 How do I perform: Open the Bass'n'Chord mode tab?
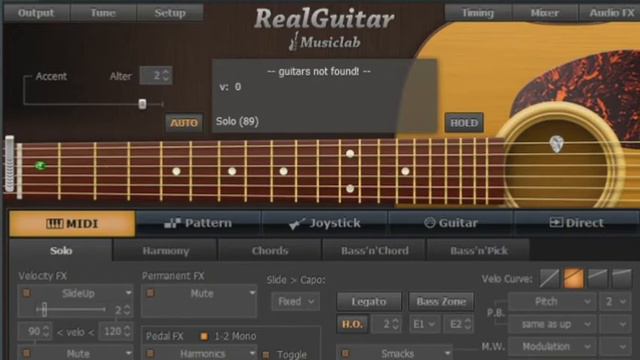click(374, 251)
